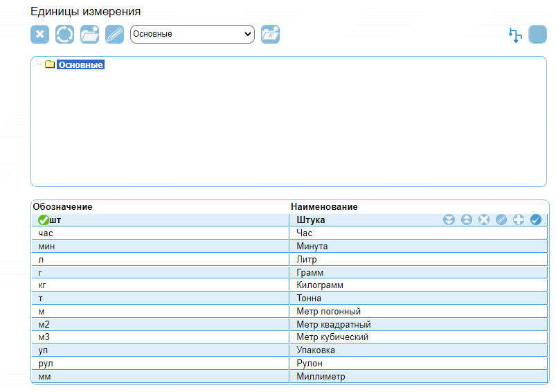Click the add folder toolbar icon

tap(89, 34)
